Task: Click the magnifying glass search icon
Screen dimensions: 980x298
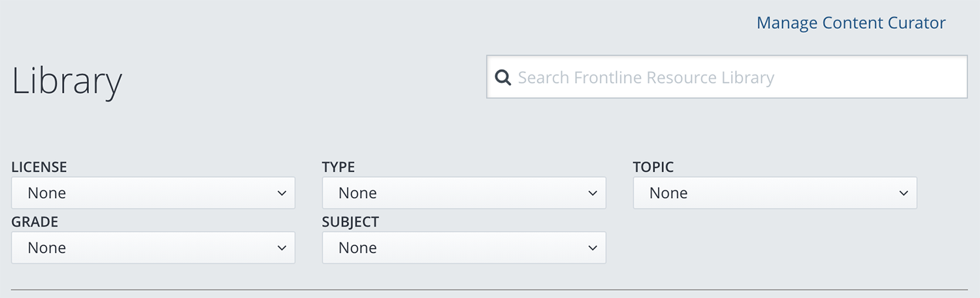Action: coord(502,78)
